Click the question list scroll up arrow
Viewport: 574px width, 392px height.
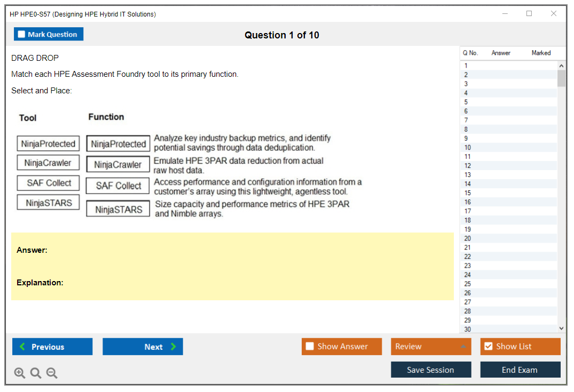[x=561, y=66]
